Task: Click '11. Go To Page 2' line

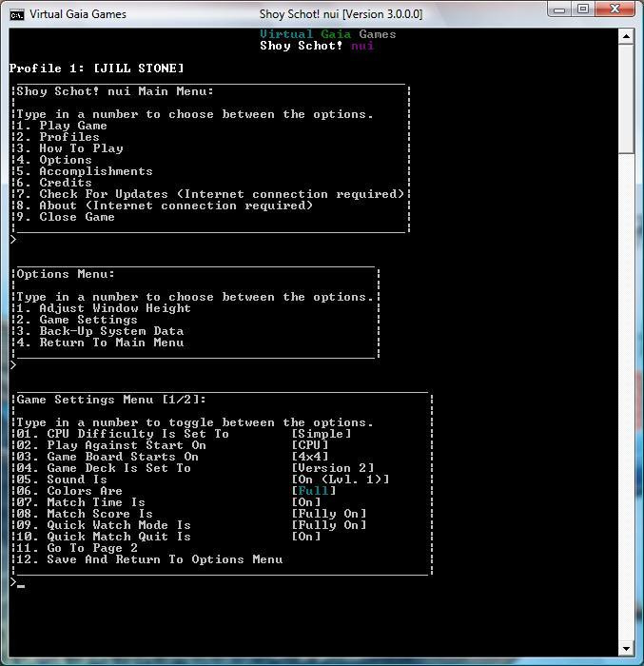Action: tap(77, 549)
